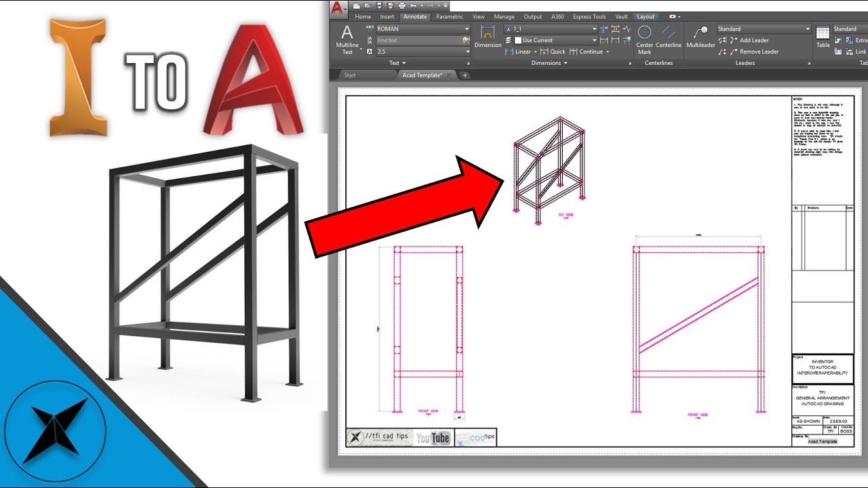Select the Center Mark tool
The width and height of the screenshot is (868, 488).
click(644, 39)
